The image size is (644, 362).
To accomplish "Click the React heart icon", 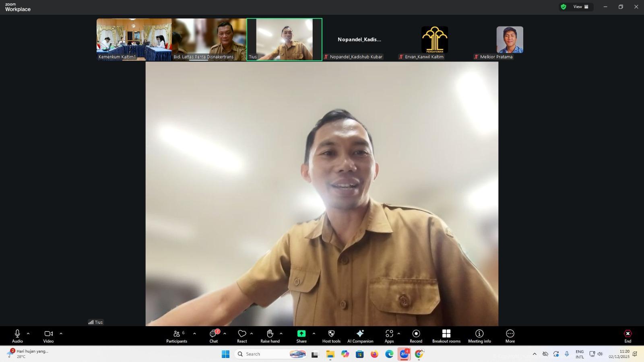I will 242,336.
